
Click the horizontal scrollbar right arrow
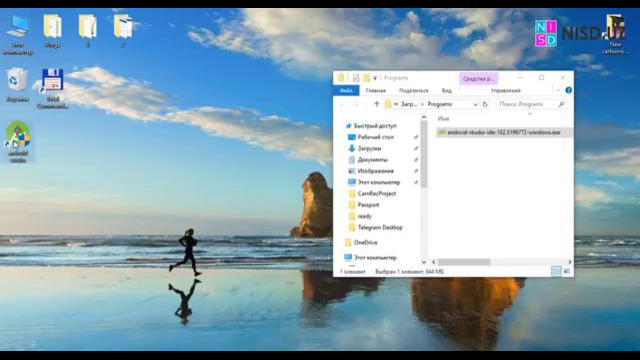coord(569,262)
